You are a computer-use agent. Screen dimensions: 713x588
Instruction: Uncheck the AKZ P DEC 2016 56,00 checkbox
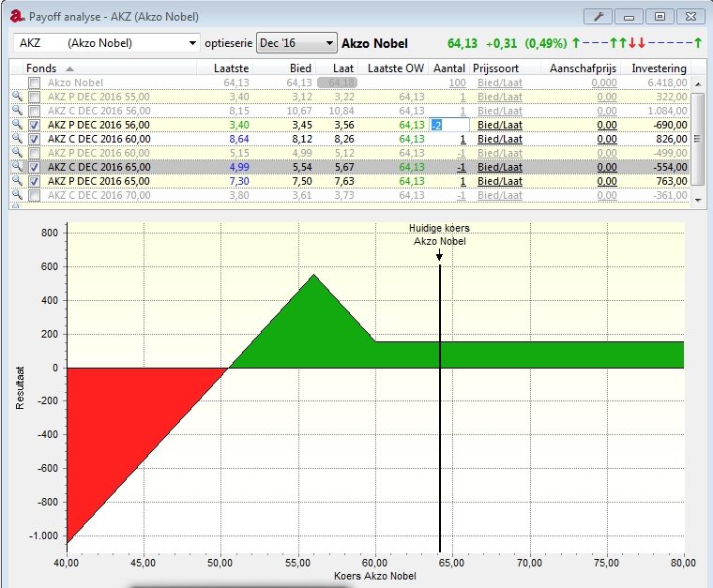click(x=35, y=125)
